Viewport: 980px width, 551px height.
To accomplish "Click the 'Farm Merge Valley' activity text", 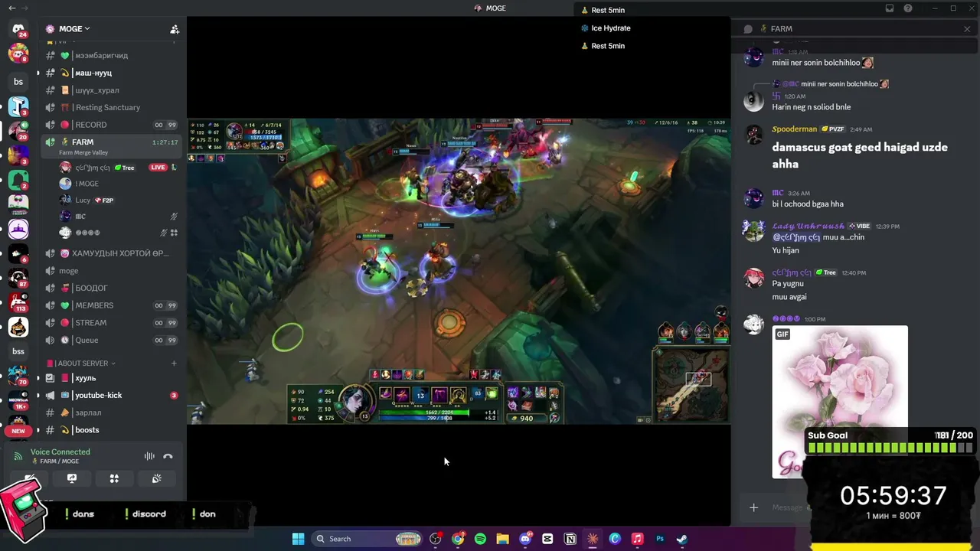I will (83, 153).
